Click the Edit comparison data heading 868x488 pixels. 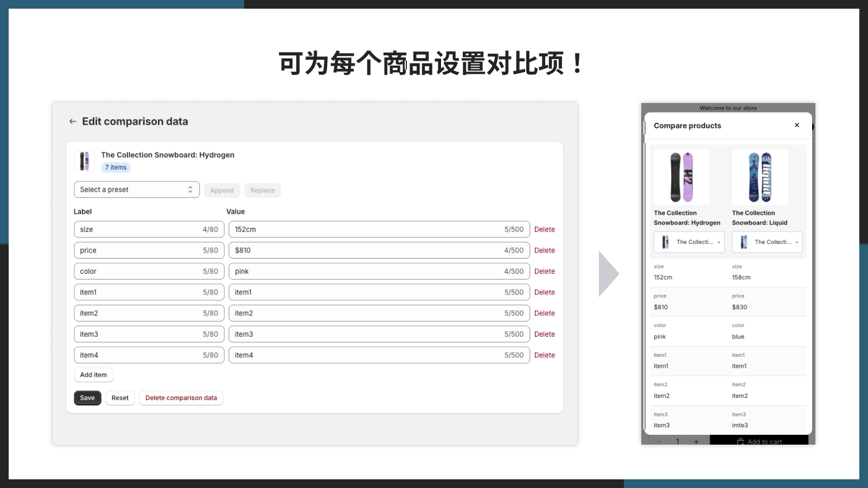click(x=135, y=121)
